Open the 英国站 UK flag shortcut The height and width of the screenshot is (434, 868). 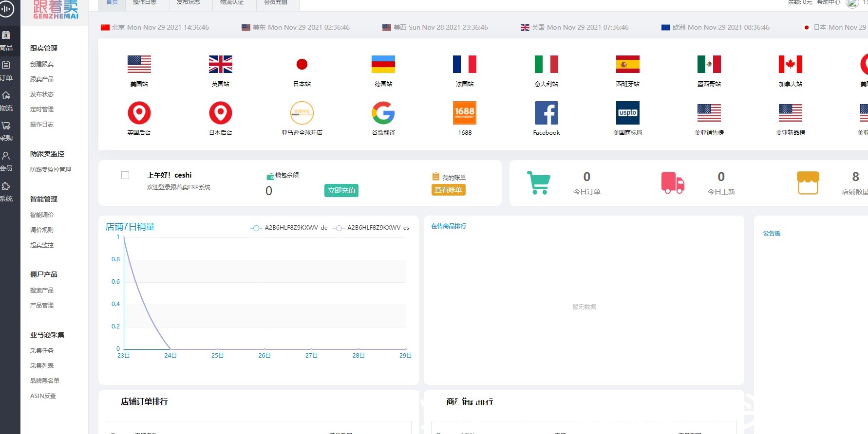coord(221,64)
